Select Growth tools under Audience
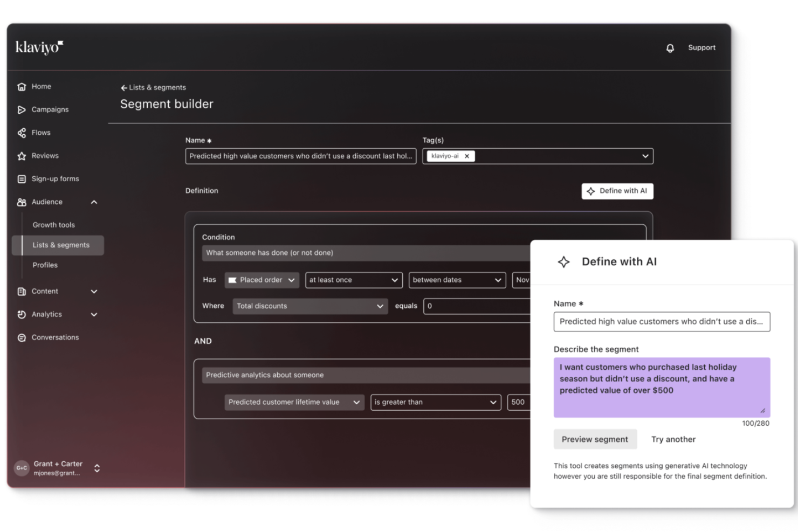 pos(53,225)
